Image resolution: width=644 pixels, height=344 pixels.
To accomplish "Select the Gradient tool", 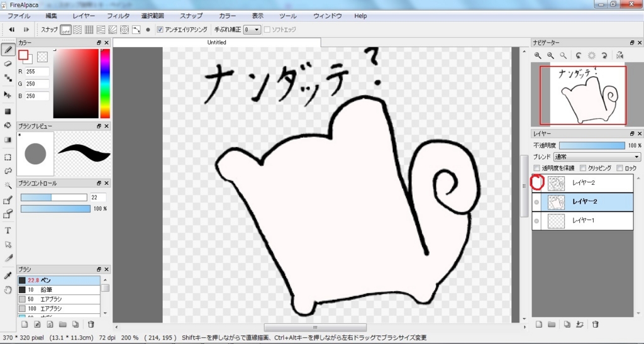I will [x=8, y=140].
